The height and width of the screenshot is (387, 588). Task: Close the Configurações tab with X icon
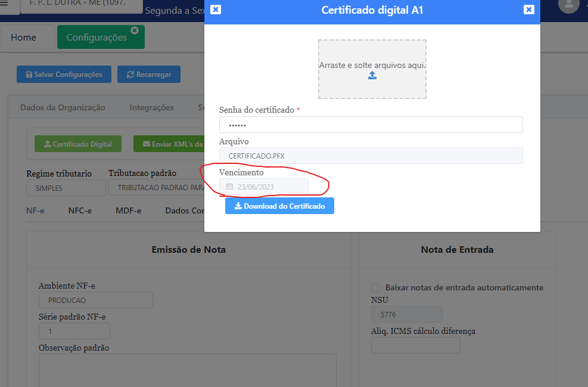tap(135, 30)
